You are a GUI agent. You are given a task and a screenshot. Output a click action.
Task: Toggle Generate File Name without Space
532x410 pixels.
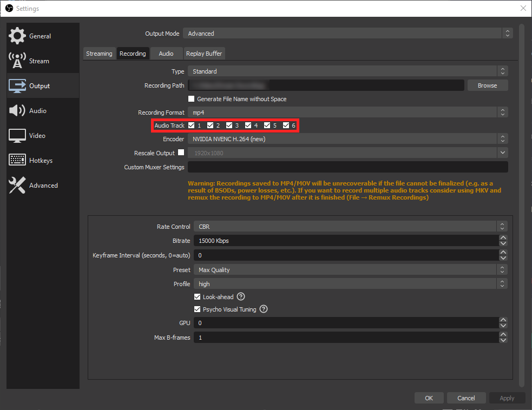192,98
